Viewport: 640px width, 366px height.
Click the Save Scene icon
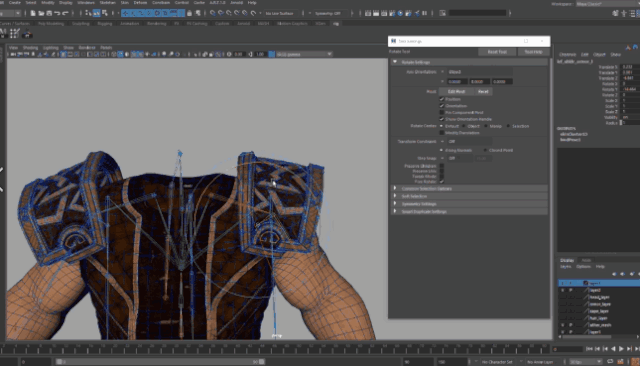pyautogui.click(x=49, y=13)
